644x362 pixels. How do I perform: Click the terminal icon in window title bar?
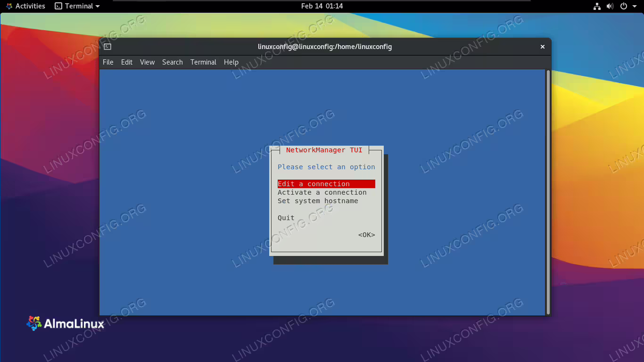pyautogui.click(x=107, y=47)
